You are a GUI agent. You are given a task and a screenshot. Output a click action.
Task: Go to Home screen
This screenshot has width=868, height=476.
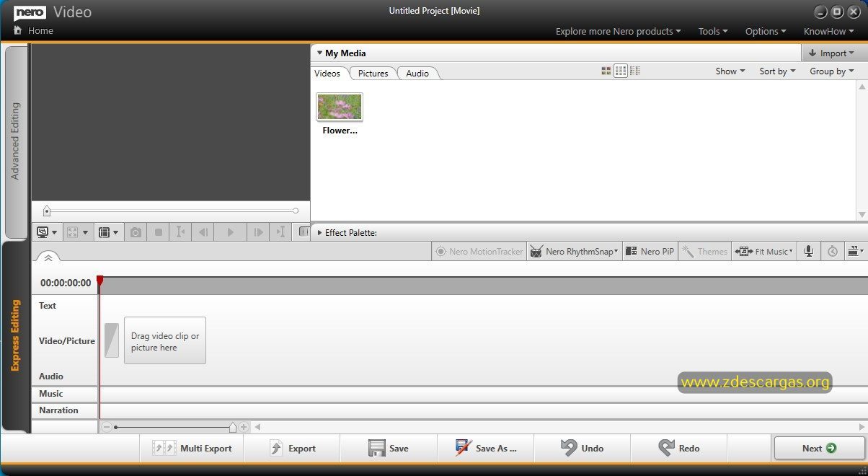33,31
